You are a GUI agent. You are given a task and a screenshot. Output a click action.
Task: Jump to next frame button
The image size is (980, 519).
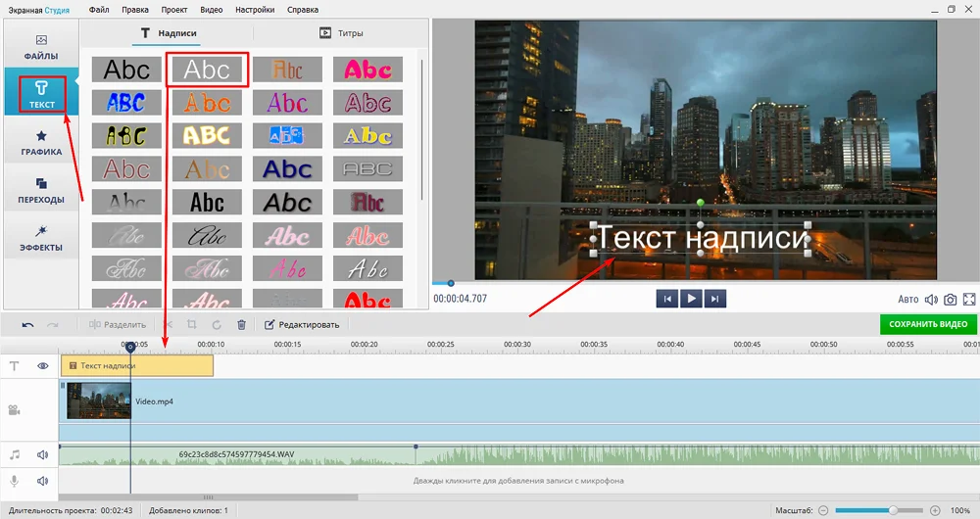[x=714, y=299]
